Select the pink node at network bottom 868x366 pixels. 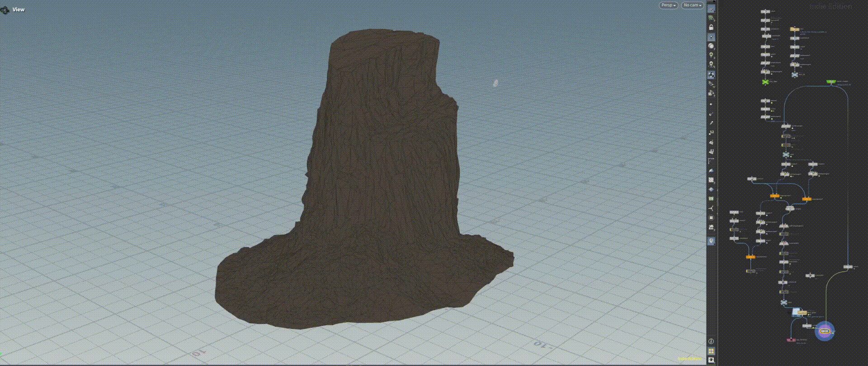point(791,340)
